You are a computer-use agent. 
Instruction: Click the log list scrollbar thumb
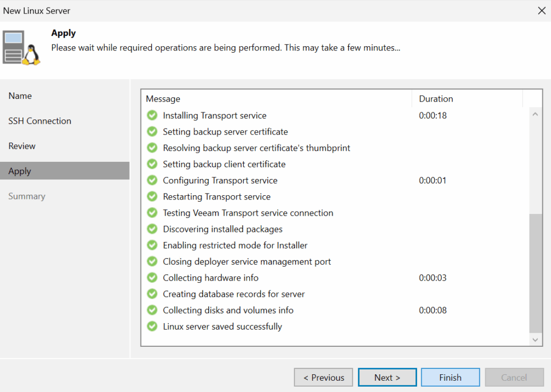point(535,273)
